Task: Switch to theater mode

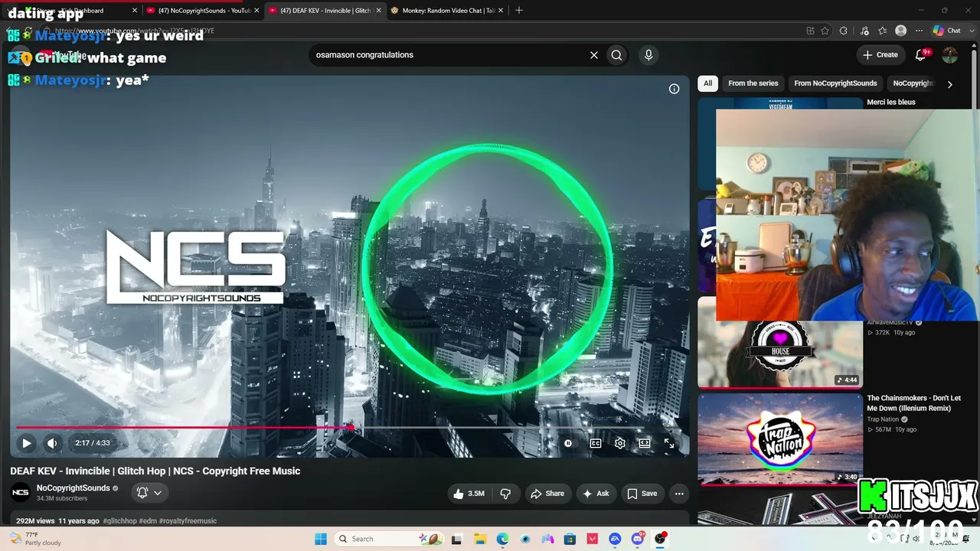Action: click(645, 443)
